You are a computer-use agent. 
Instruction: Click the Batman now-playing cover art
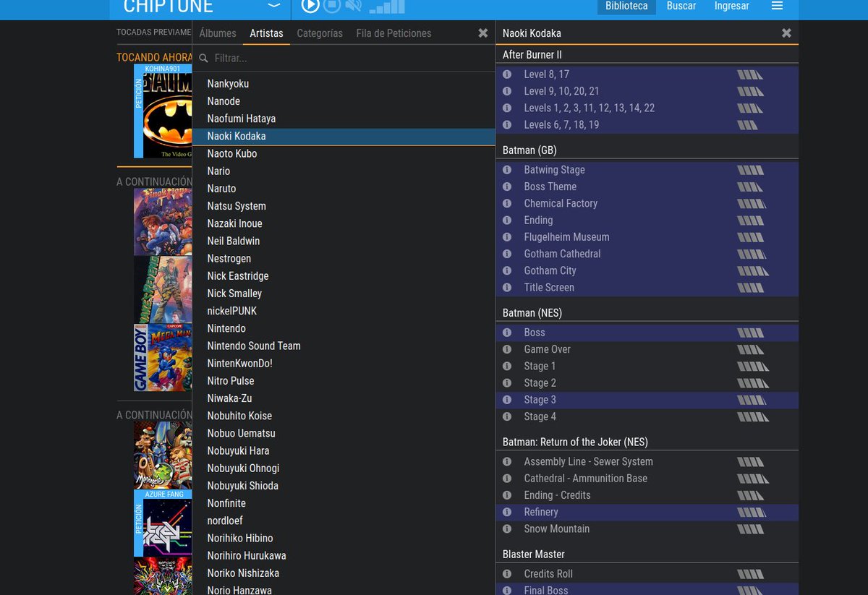click(x=168, y=115)
